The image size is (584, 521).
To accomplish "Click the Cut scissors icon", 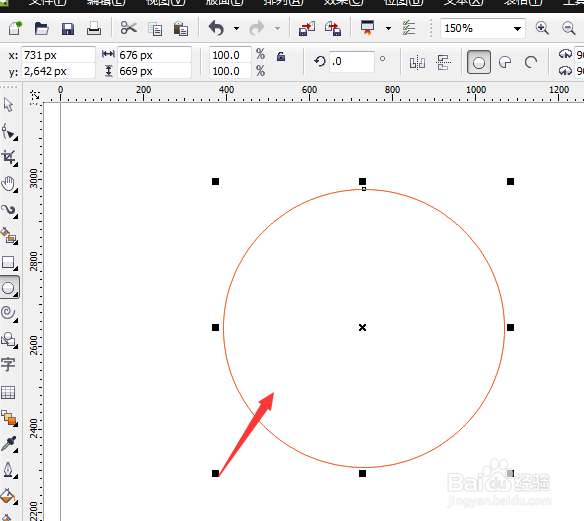I will [x=129, y=28].
